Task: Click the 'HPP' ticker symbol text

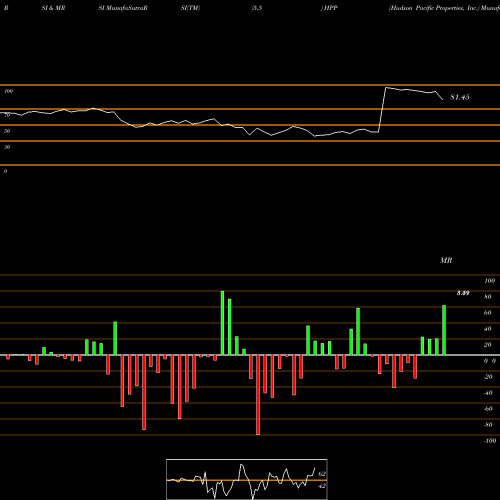Action: (330, 8)
